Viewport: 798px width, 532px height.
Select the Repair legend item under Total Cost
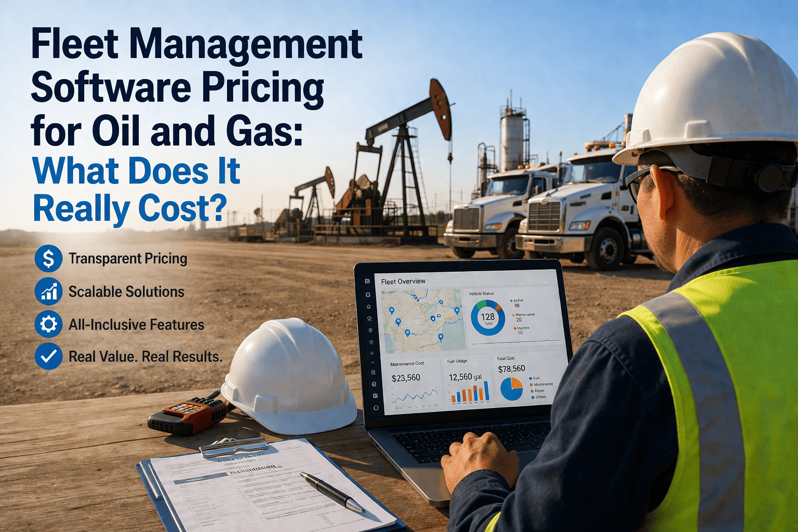pyautogui.click(x=538, y=391)
